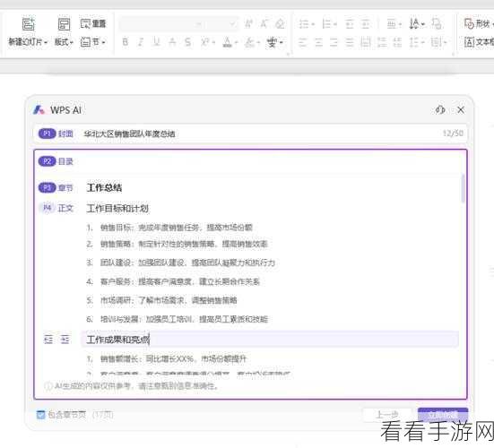The height and width of the screenshot is (448, 494).
Task: Open the 新建幻灯片 dropdown arrow
Action: [46, 42]
